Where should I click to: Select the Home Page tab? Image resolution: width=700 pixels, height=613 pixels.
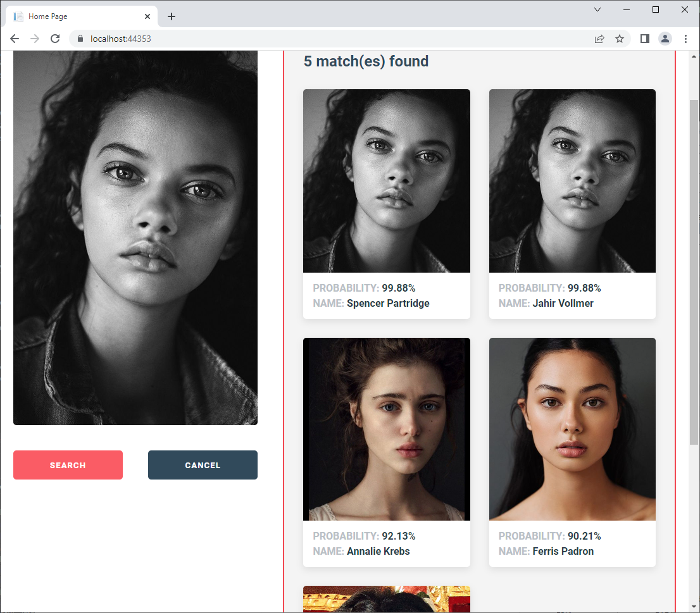click(82, 16)
